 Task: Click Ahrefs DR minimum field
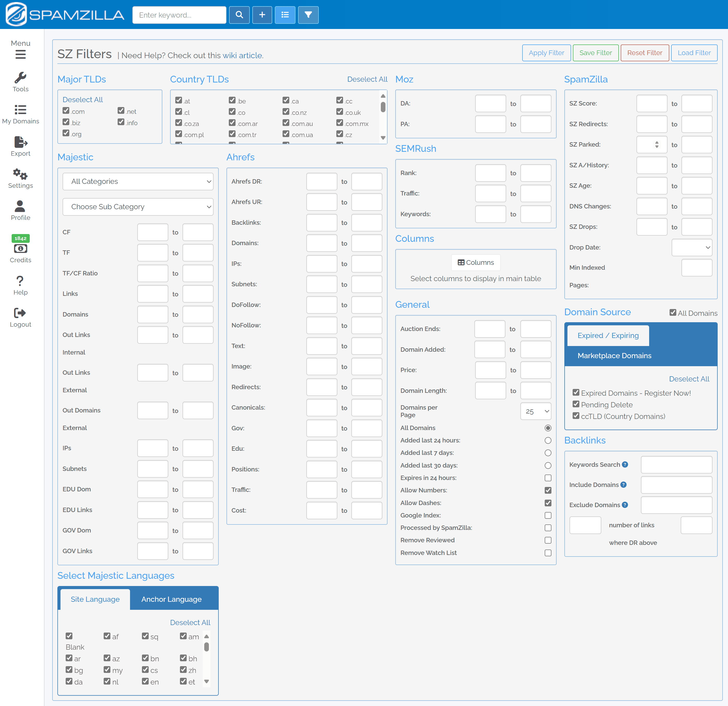[x=322, y=181]
